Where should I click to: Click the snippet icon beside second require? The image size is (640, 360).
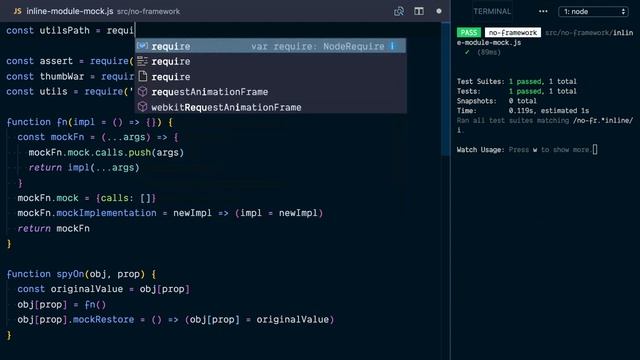tap(142, 61)
